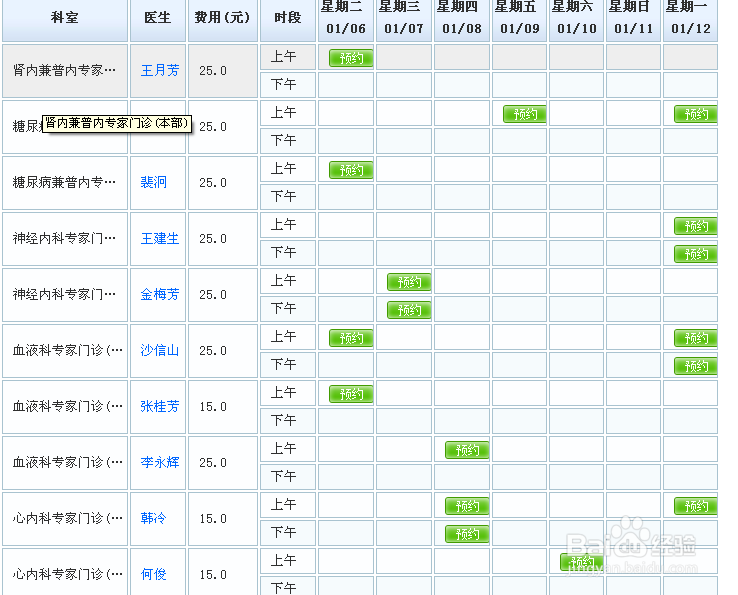Book 韩冷 morning appointment on 01/08

pyautogui.click(x=467, y=506)
